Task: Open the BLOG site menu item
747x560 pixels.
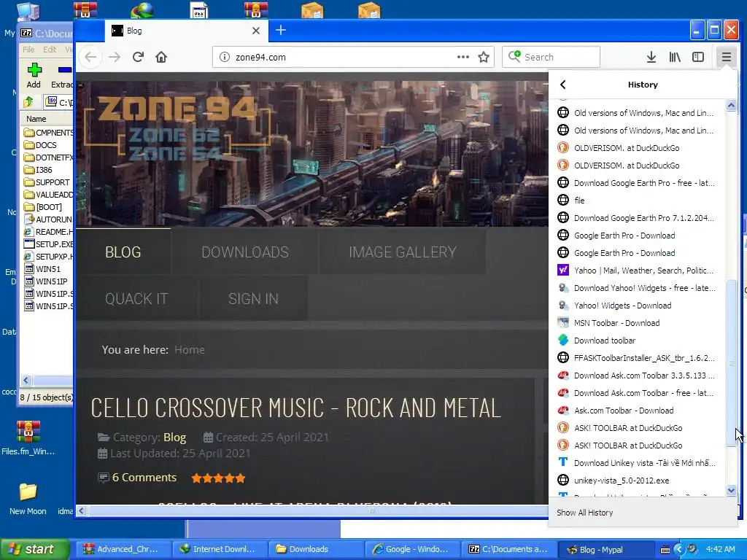Action: click(x=123, y=252)
